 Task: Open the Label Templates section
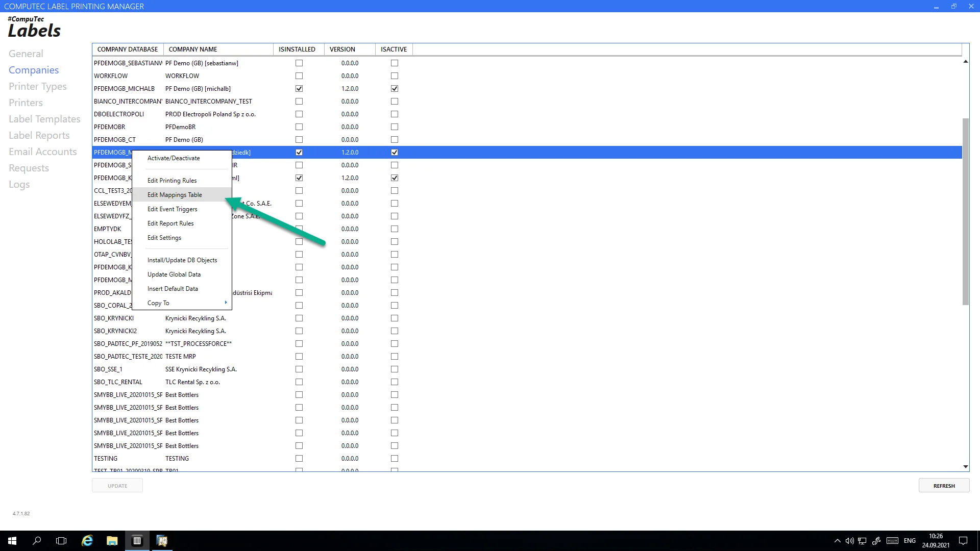tap(44, 119)
